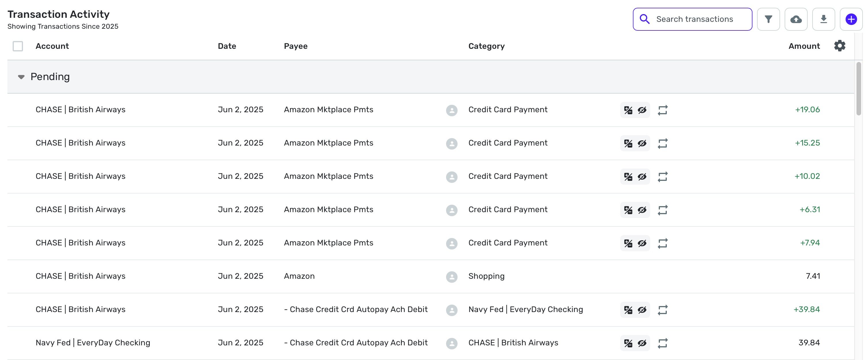The height and width of the screenshot is (360, 868).
Task: Click the Amazon payee in Shopping row
Action: coord(299,276)
